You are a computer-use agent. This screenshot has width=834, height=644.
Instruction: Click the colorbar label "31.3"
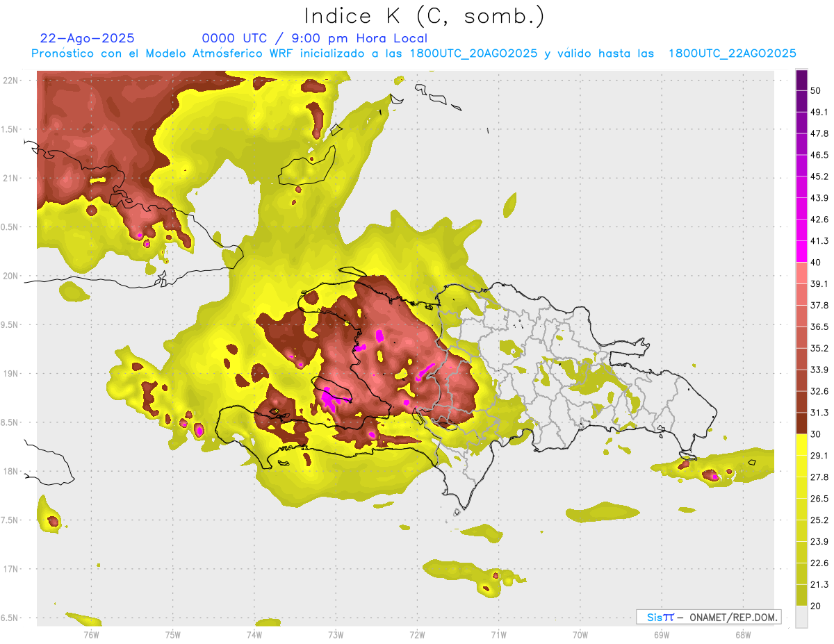point(820,413)
